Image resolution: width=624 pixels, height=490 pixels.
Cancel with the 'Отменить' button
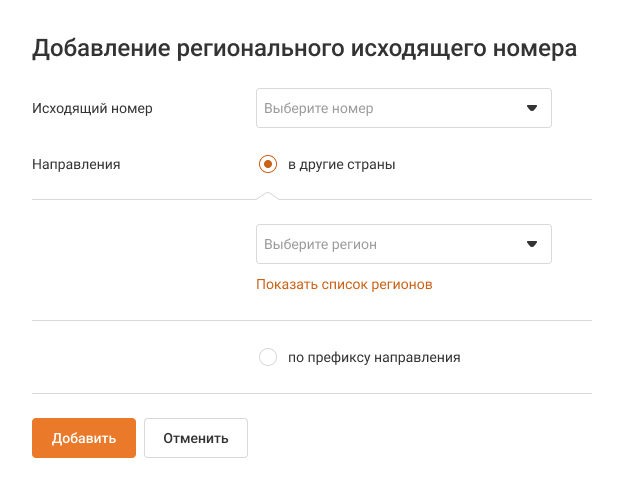(x=196, y=438)
